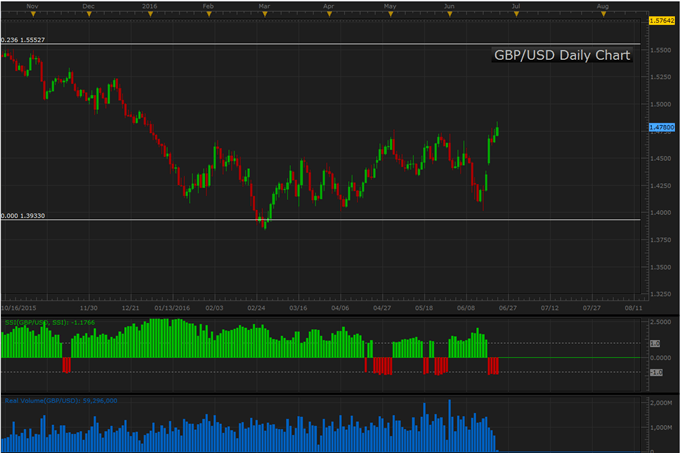Viewport: 680px width, 453px height.
Task: Click the 07/27 date label
Action: [592, 308]
